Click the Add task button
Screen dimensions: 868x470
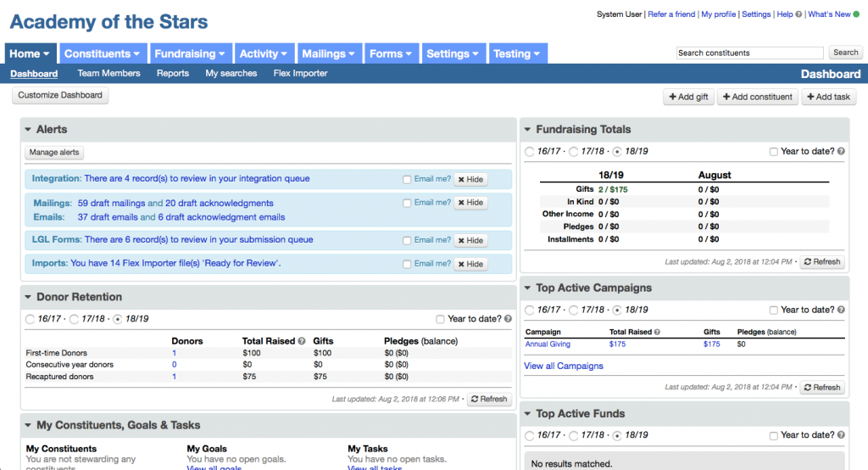pos(829,97)
